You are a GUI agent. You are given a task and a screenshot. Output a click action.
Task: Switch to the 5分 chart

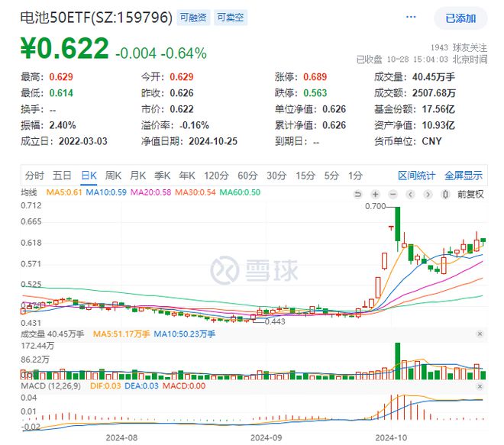click(331, 176)
